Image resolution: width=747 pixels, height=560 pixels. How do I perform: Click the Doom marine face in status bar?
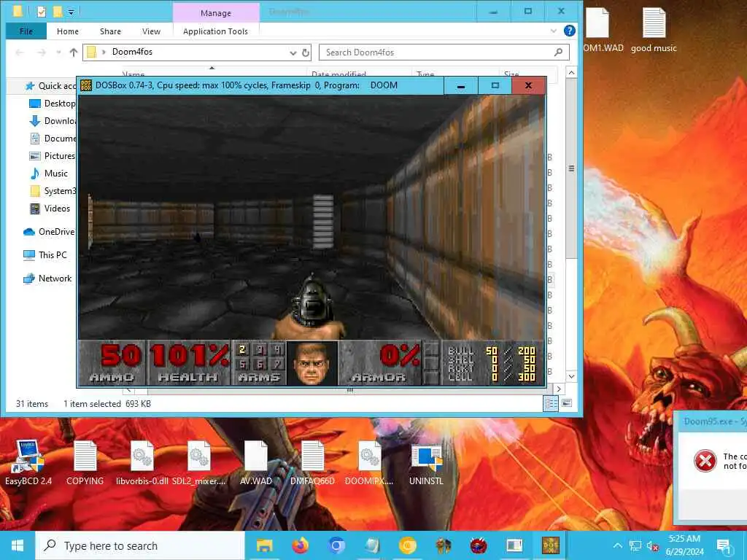312,363
